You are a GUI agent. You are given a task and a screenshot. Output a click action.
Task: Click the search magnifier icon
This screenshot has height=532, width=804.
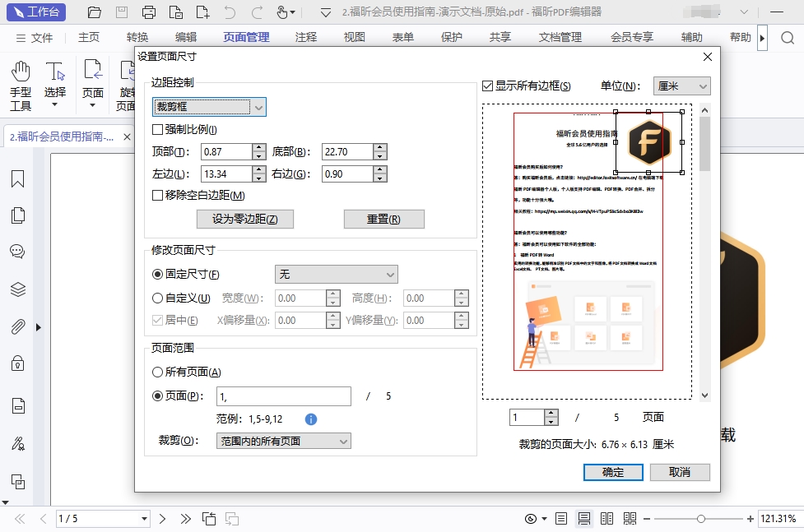pos(787,38)
